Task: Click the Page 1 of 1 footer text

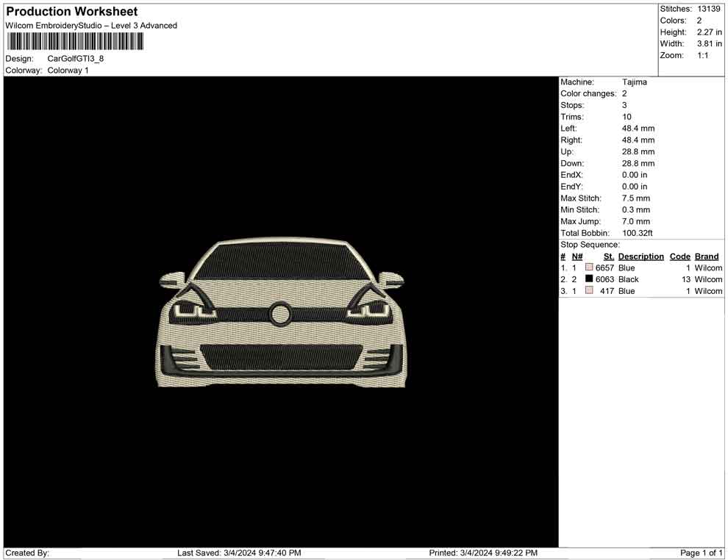Action: pyautogui.click(x=702, y=553)
